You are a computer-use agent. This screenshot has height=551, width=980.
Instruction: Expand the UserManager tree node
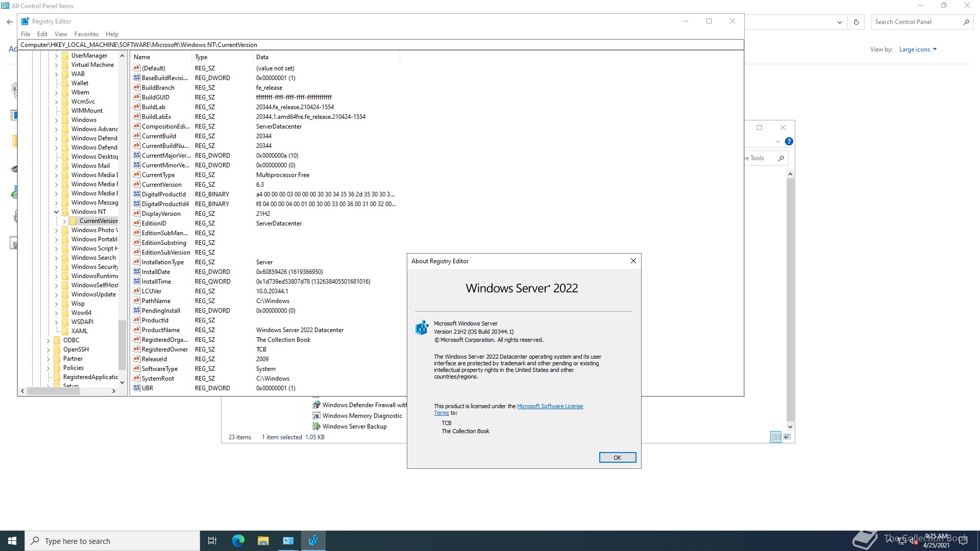pos(56,56)
